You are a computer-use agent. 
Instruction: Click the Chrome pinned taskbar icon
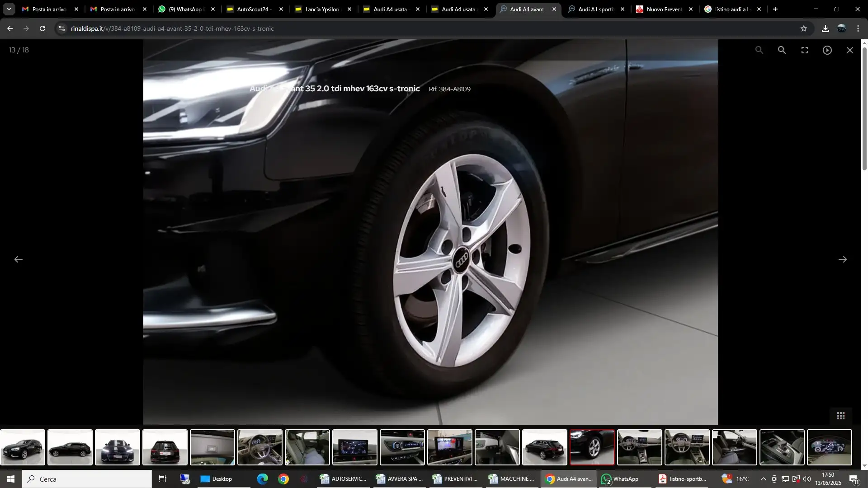(283, 479)
